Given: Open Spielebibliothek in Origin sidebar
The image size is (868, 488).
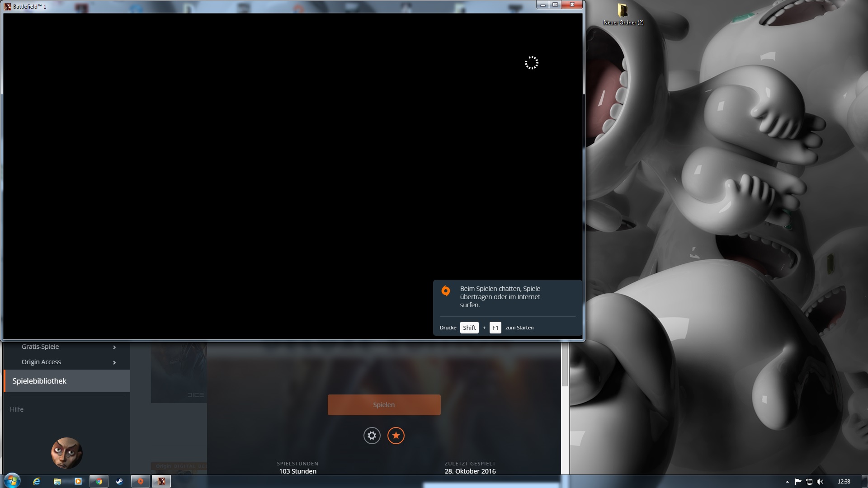Looking at the screenshot, I should pyautogui.click(x=67, y=381).
